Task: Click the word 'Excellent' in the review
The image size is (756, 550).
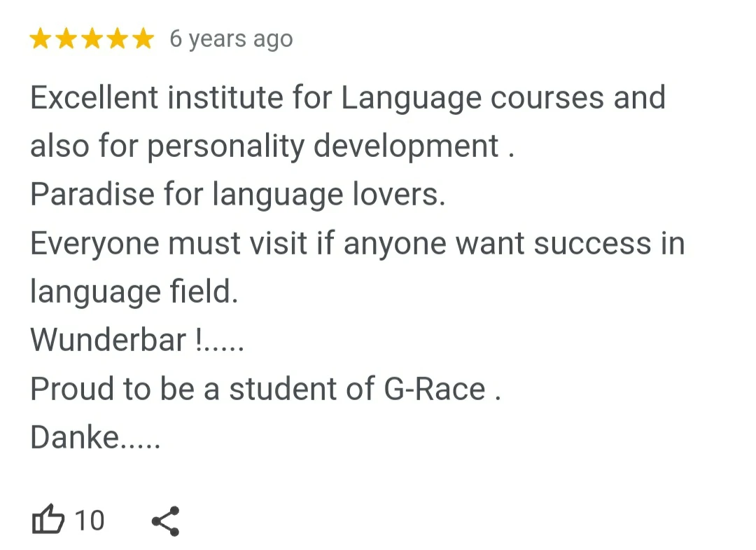Action: [x=94, y=97]
